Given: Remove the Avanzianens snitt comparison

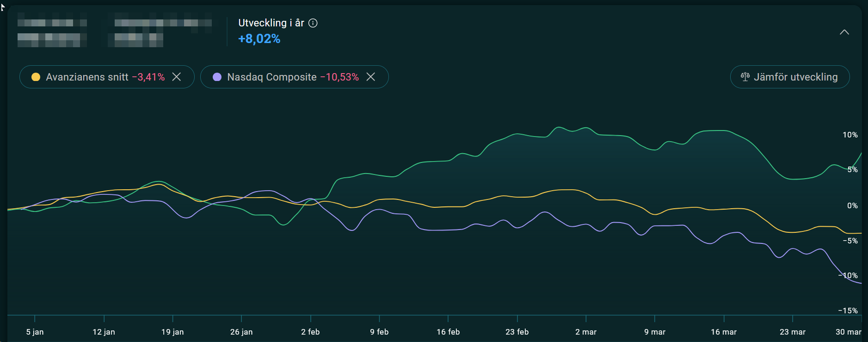Looking at the screenshot, I should pyautogui.click(x=177, y=77).
